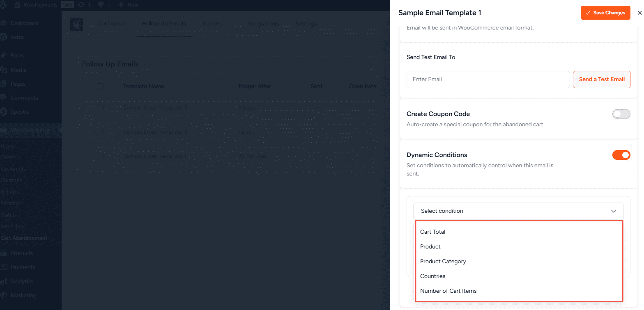
Task: Click the Dashboard gauge icon in sidebar
Action: pyautogui.click(x=4, y=23)
